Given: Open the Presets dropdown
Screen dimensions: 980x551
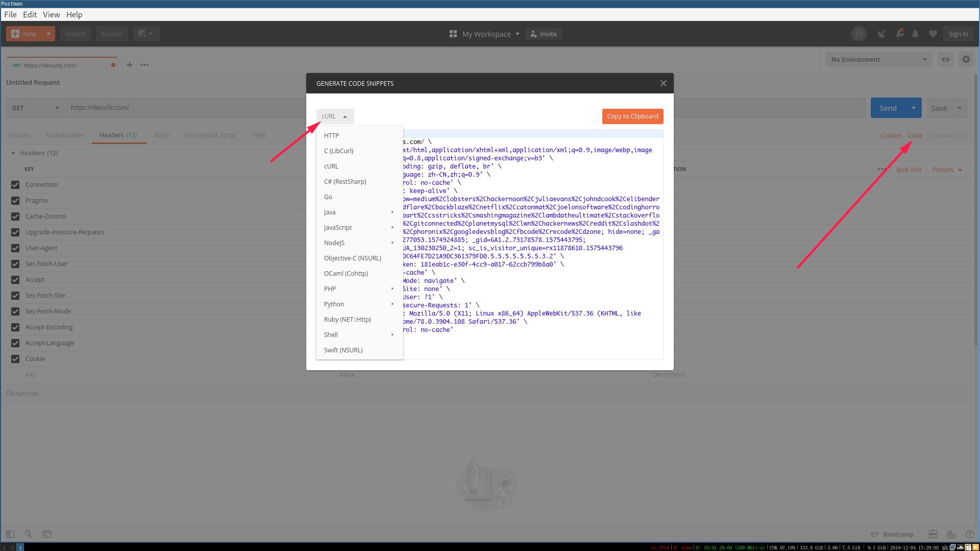Looking at the screenshot, I should click(947, 170).
